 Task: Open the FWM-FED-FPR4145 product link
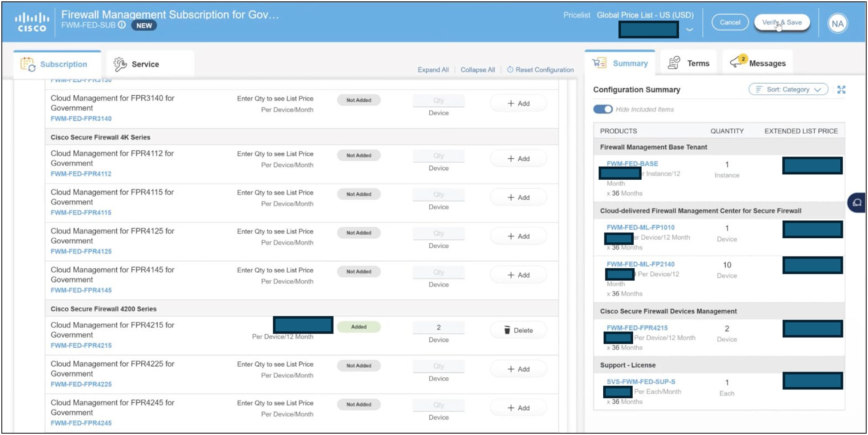pos(81,291)
